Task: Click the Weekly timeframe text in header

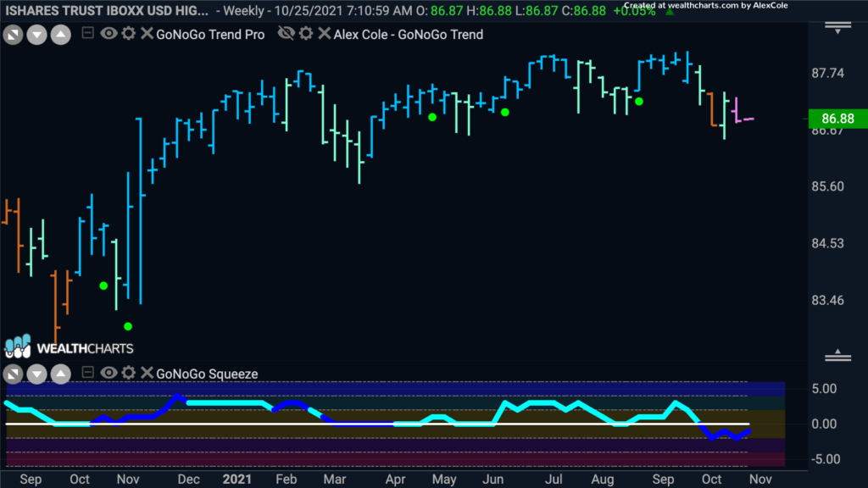Action: [244, 11]
